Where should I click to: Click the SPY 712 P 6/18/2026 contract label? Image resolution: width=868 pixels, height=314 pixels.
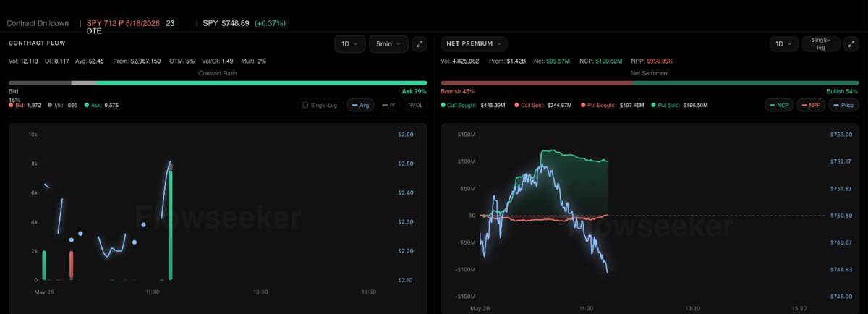coord(123,23)
